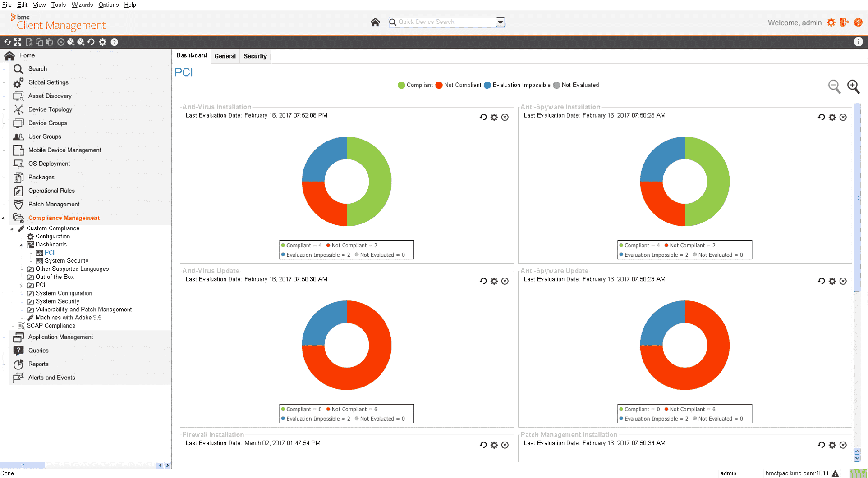Click logout icon next to Welcome admin
868x478 pixels.
point(845,23)
